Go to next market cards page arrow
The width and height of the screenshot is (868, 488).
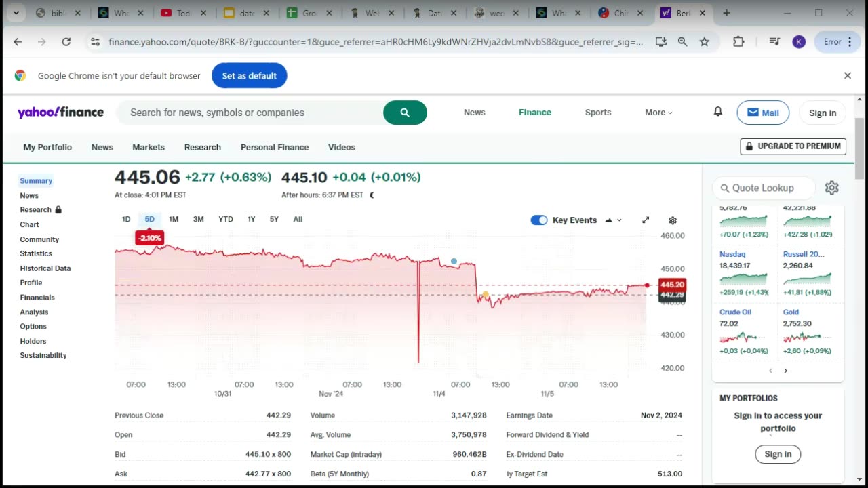(785, 371)
